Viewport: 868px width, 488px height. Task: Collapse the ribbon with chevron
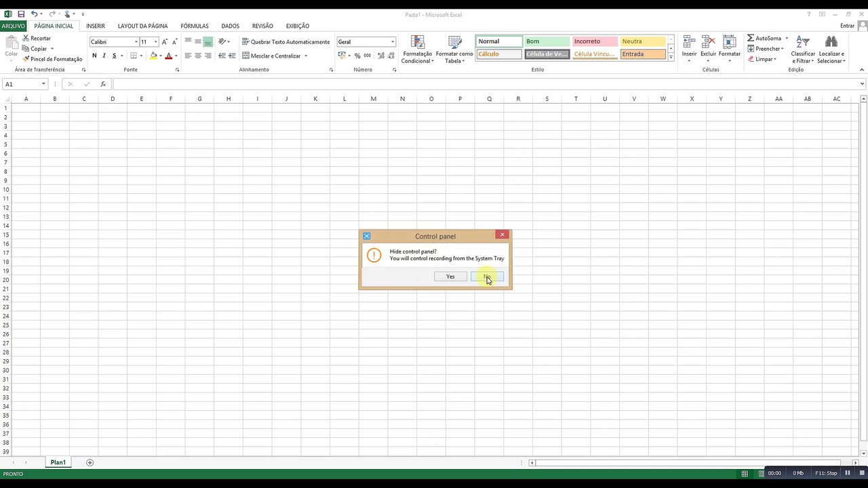pos(861,70)
